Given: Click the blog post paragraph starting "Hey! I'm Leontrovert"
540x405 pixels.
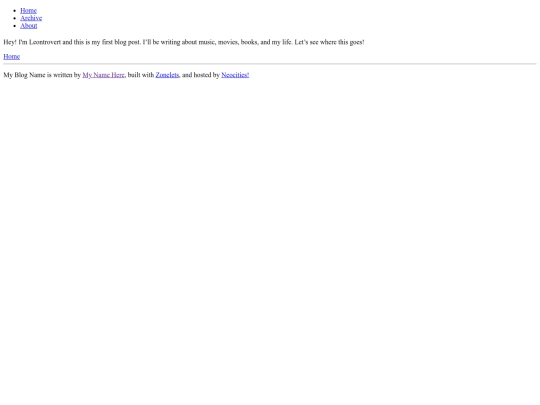Looking at the screenshot, I should coord(184,42).
